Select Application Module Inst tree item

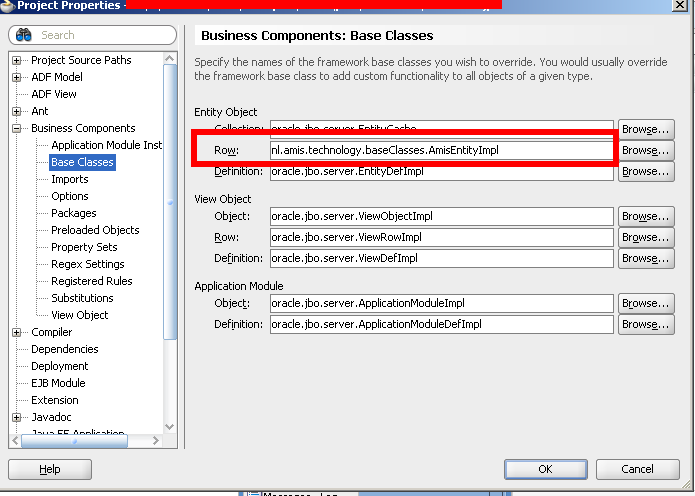coord(106,145)
